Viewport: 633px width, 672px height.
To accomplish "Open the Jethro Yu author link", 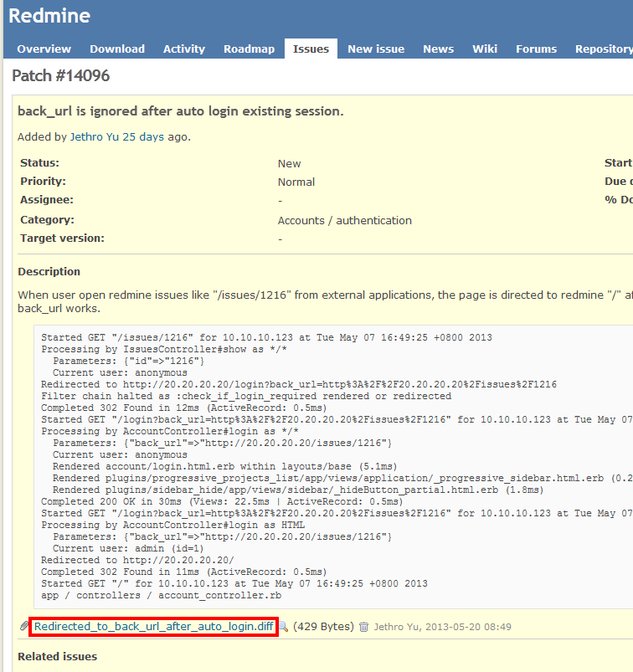I will (95, 136).
